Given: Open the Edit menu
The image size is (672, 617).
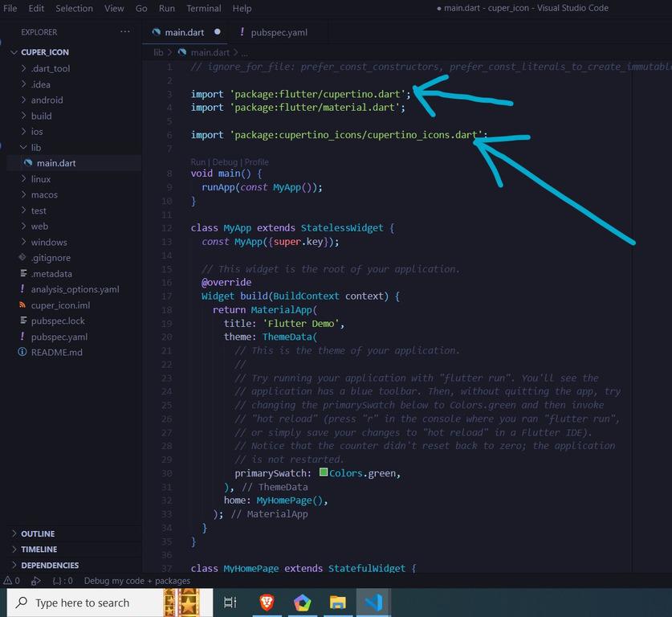Looking at the screenshot, I should pyautogui.click(x=36, y=8).
